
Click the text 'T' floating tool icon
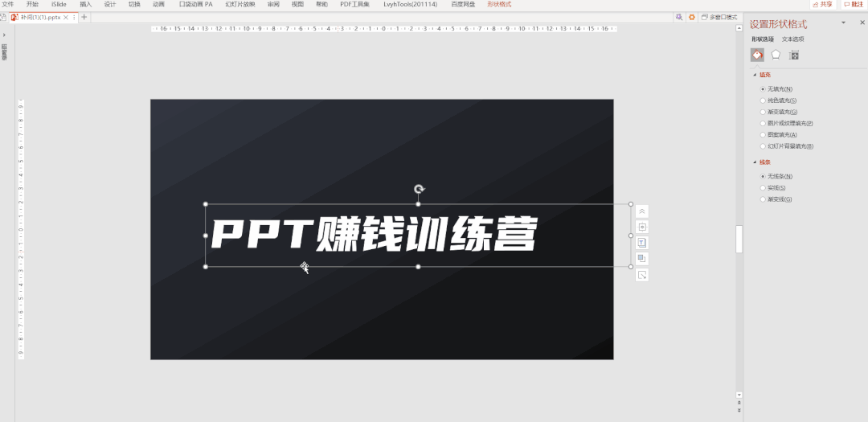pos(642,243)
